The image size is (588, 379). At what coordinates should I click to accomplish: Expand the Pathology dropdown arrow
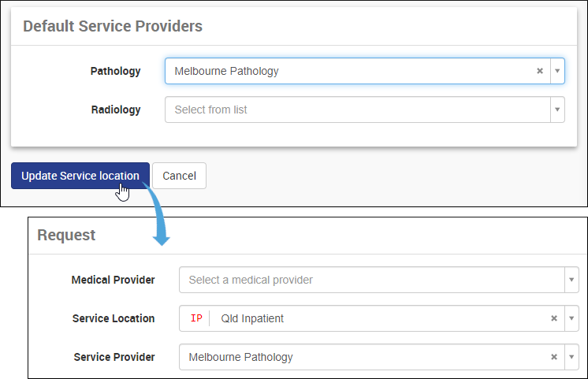point(557,71)
